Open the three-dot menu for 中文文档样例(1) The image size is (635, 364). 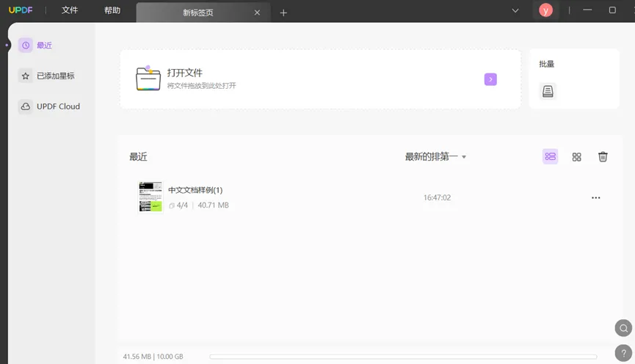point(595,197)
